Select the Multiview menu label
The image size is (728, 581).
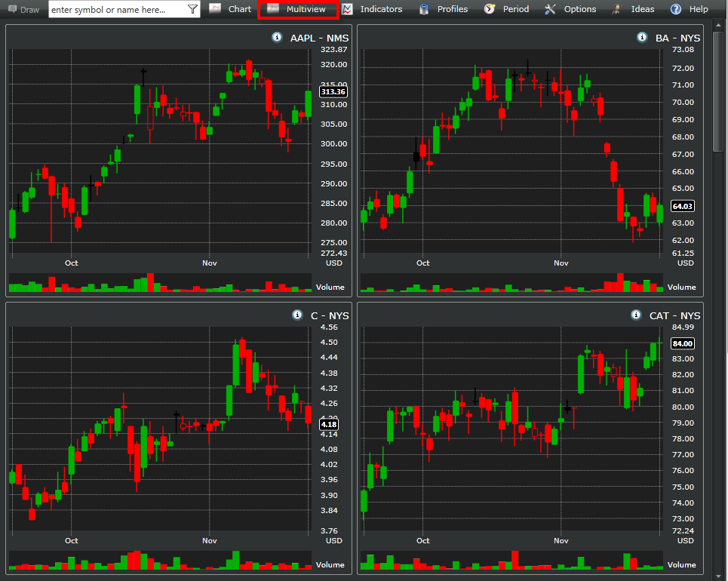click(x=306, y=9)
